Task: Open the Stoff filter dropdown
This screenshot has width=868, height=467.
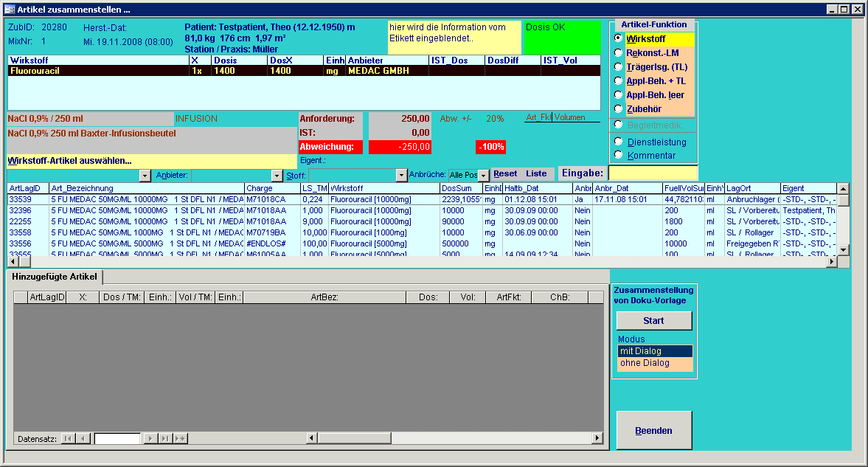Action: (x=402, y=176)
